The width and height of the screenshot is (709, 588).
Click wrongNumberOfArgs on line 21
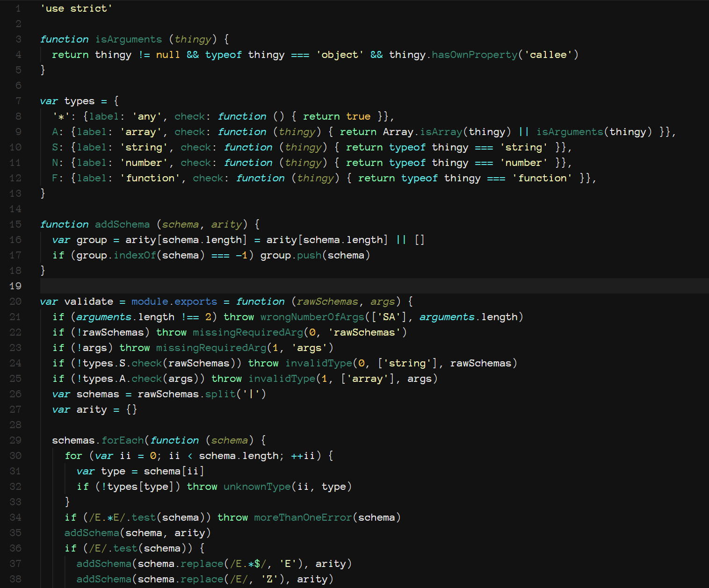(312, 317)
